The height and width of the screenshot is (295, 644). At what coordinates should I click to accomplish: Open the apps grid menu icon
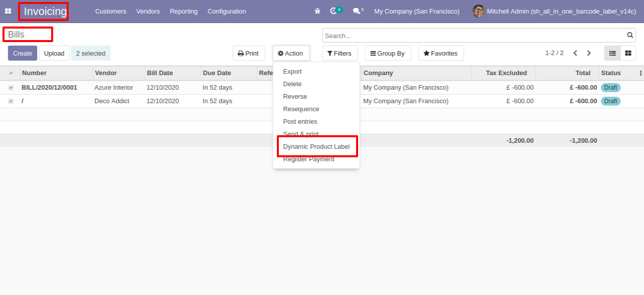[8, 11]
